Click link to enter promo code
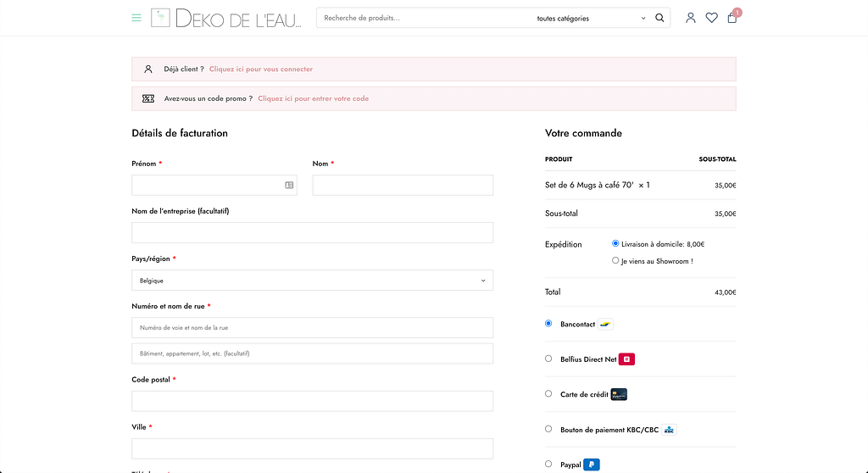 313,98
